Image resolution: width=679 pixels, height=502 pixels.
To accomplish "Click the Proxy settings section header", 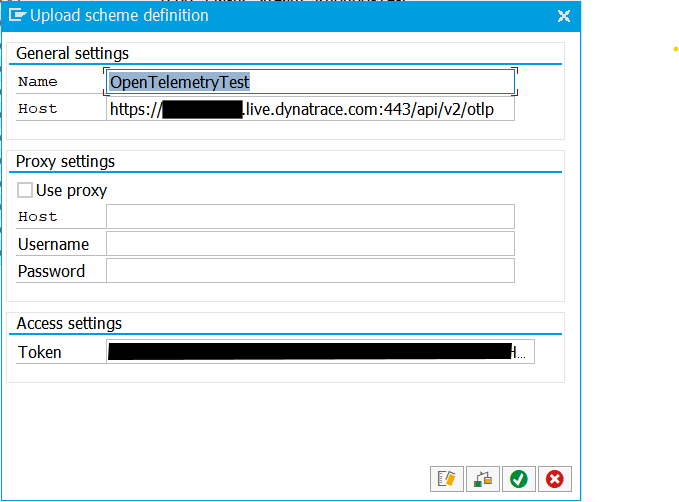I will [x=66, y=161].
